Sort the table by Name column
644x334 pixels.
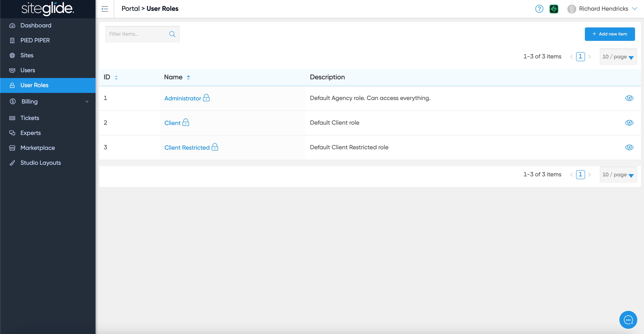tap(188, 77)
